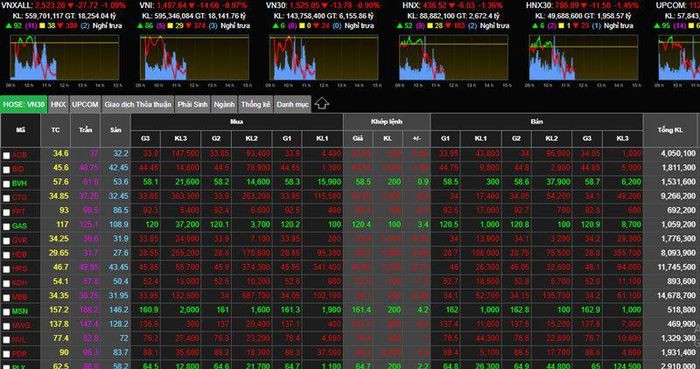The image size is (700, 369).
Task: Click the TC column header
Action: [55, 130]
